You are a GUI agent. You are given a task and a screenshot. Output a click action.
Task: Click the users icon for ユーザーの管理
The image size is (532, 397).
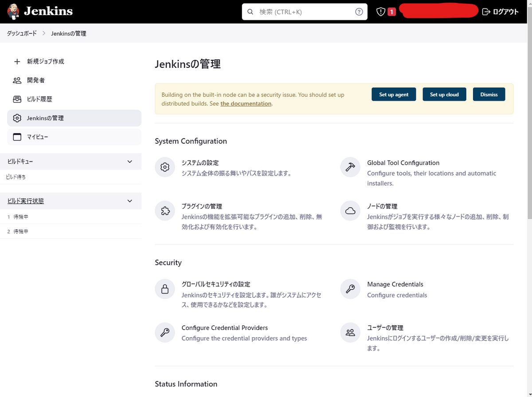click(350, 332)
